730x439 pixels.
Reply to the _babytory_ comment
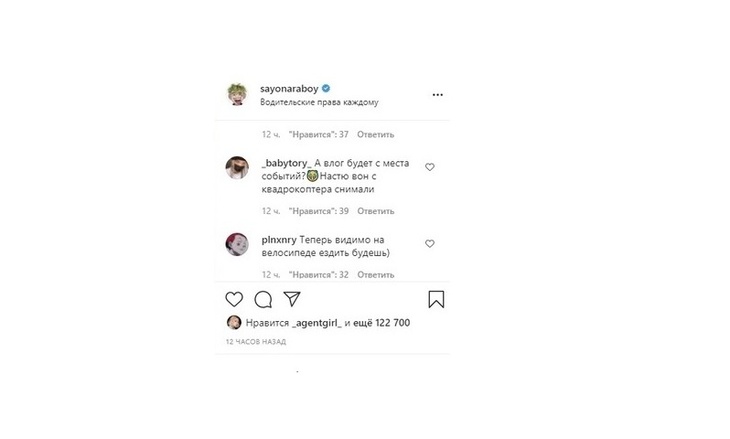(375, 211)
